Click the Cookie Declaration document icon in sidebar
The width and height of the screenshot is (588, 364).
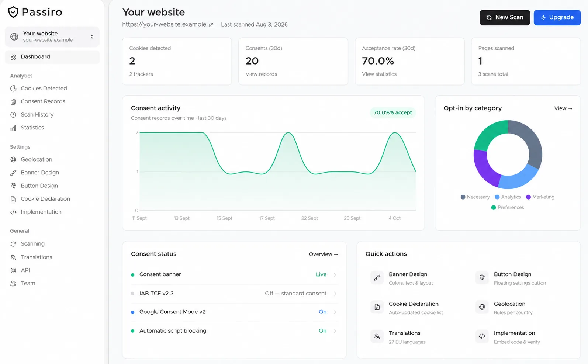[13, 199]
